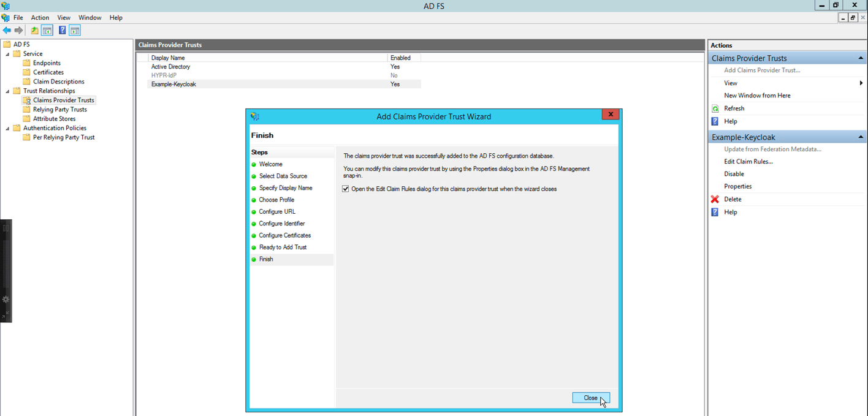Click the red X Delete icon

coord(715,199)
